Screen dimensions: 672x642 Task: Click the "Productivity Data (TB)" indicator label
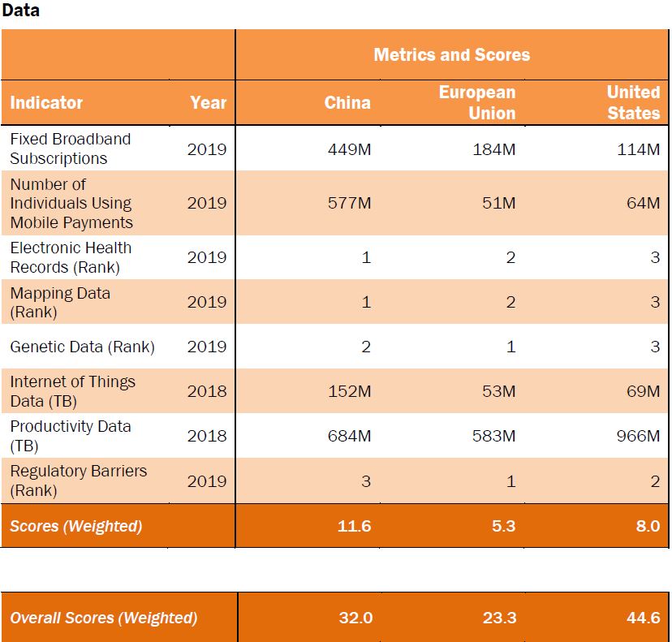(x=71, y=436)
